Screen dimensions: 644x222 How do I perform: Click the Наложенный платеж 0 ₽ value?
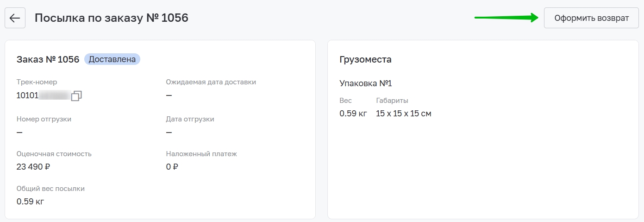(172, 167)
